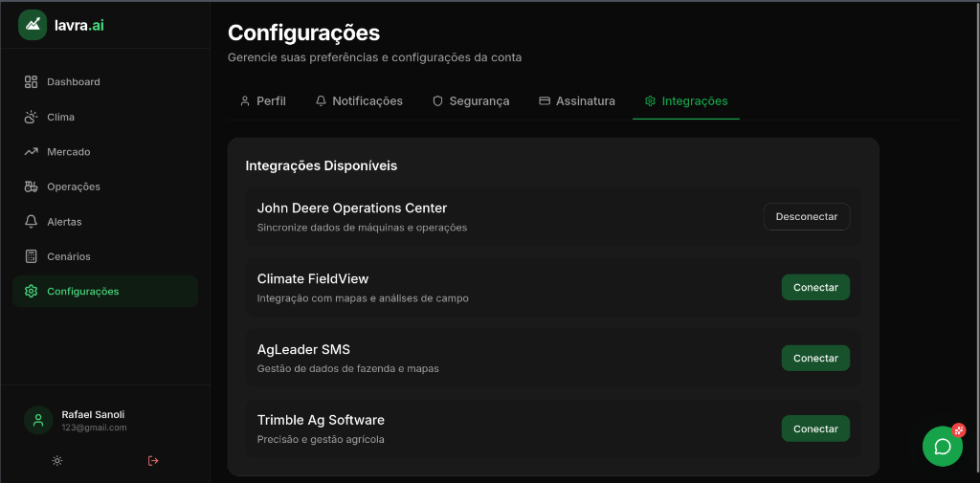Screen dimensions: 980x483
Task: Click the Configurações sidebar item
Action: tap(83, 292)
